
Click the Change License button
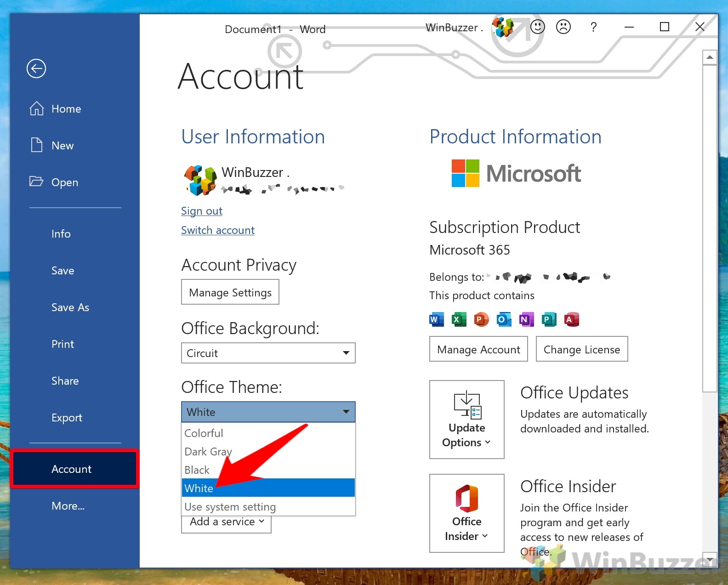[x=582, y=349]
